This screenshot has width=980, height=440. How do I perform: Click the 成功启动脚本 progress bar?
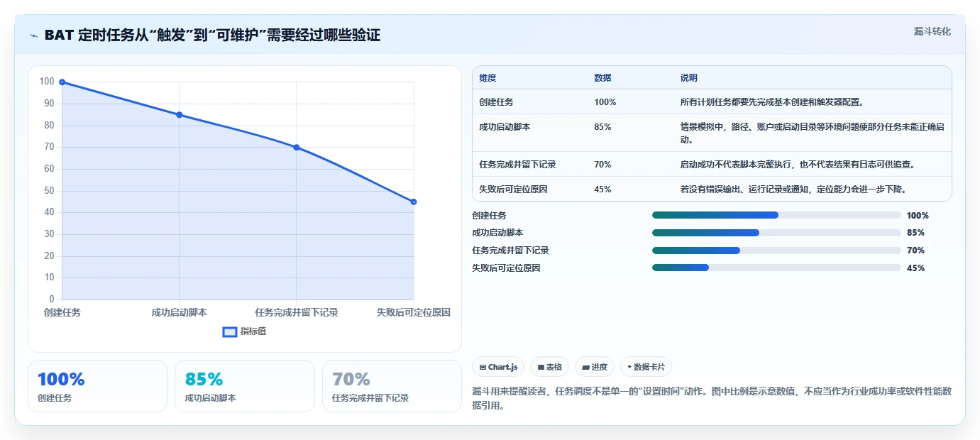pos(776,233)
